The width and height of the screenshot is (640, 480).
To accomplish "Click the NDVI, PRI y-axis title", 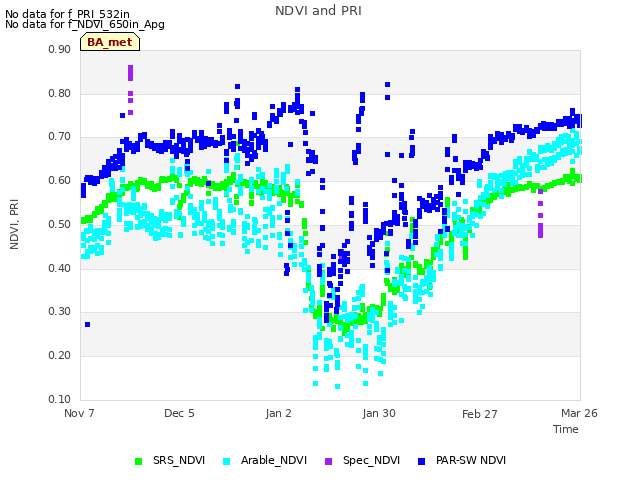I will point(14,224).
